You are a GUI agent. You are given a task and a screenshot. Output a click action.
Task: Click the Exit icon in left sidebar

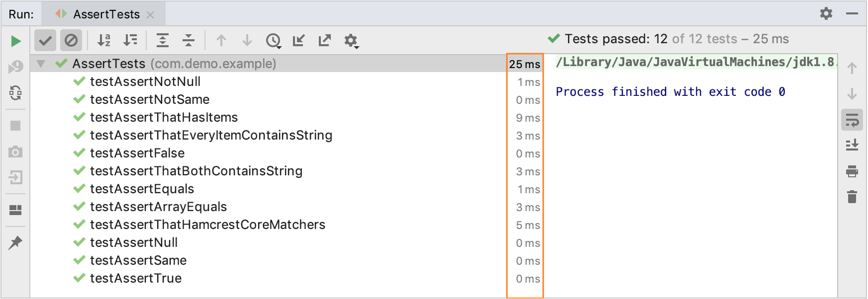coord(16,177)
